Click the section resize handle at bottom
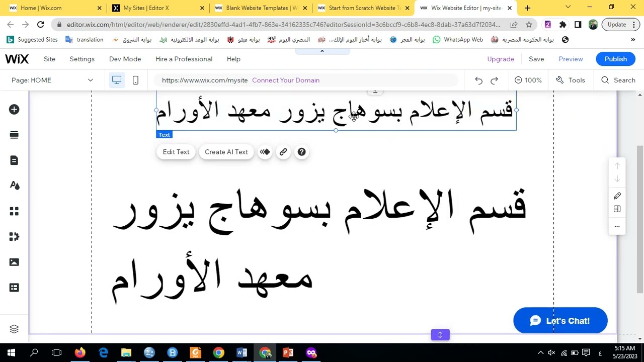This screenshot has width=644, height=362. pos(440,335)
